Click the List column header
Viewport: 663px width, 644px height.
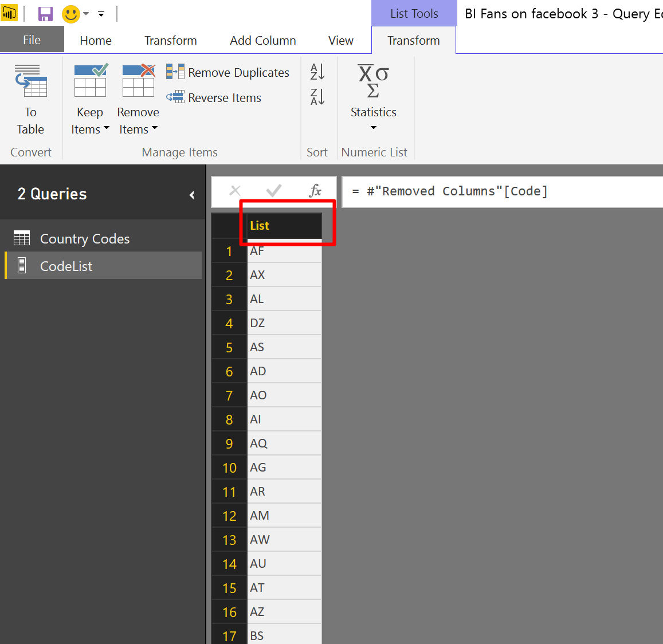284,226
